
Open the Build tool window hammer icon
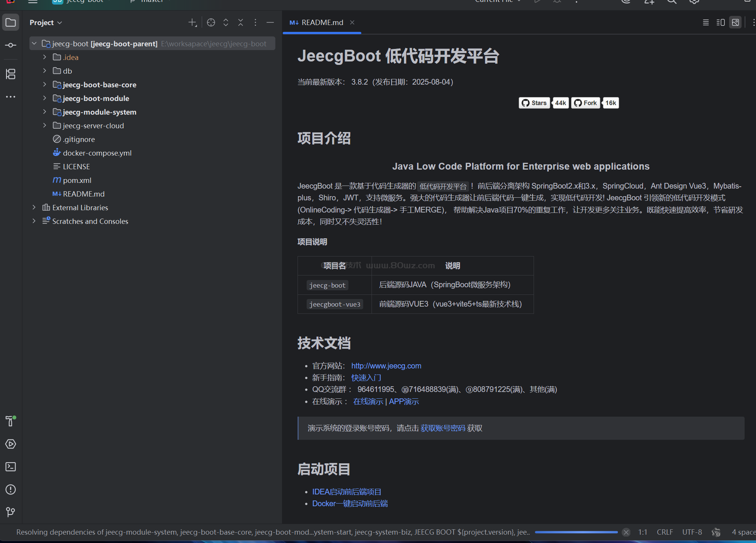click(11, 421)
